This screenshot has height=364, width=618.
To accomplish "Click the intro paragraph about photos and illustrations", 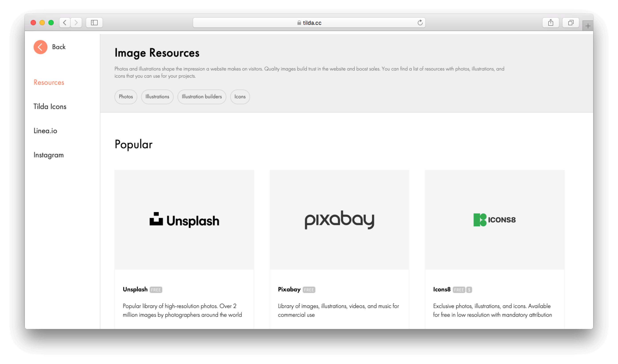I will (x=309, y=72).
